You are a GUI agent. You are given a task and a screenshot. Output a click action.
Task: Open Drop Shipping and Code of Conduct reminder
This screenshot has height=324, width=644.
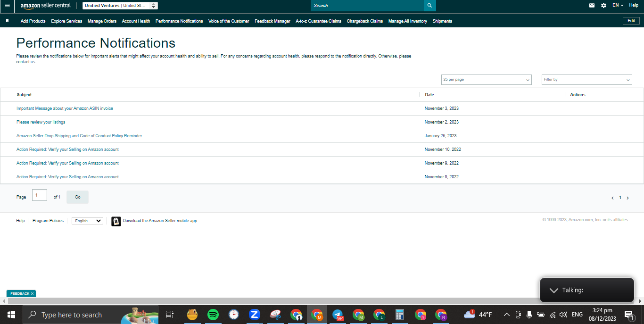pos(79,136)
